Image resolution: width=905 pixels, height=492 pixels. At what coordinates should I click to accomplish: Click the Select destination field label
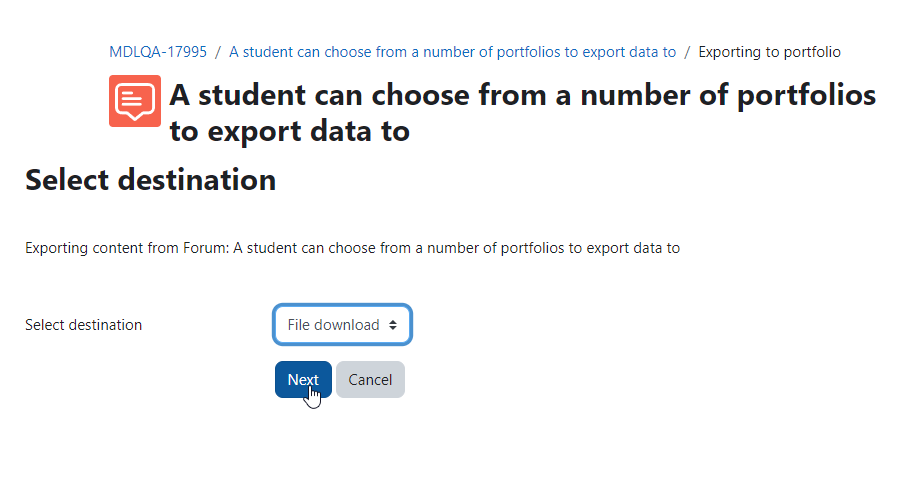click(x=84, y=325)
